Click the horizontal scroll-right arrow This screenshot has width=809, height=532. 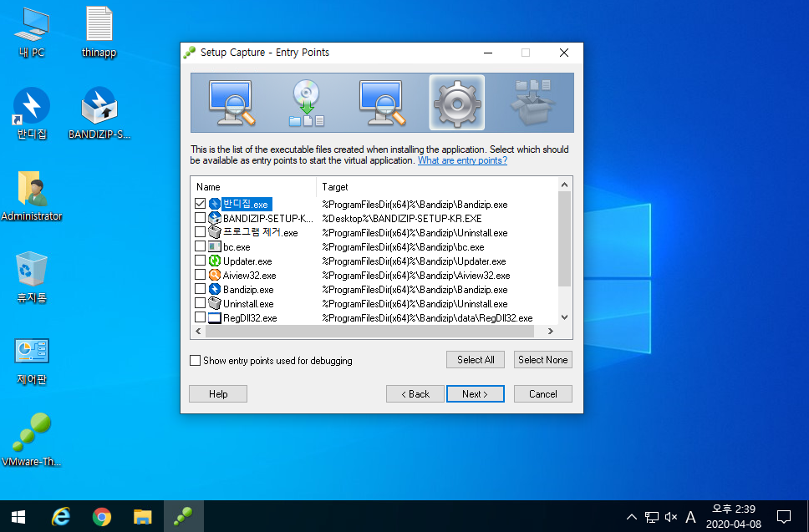click(551, 331)
